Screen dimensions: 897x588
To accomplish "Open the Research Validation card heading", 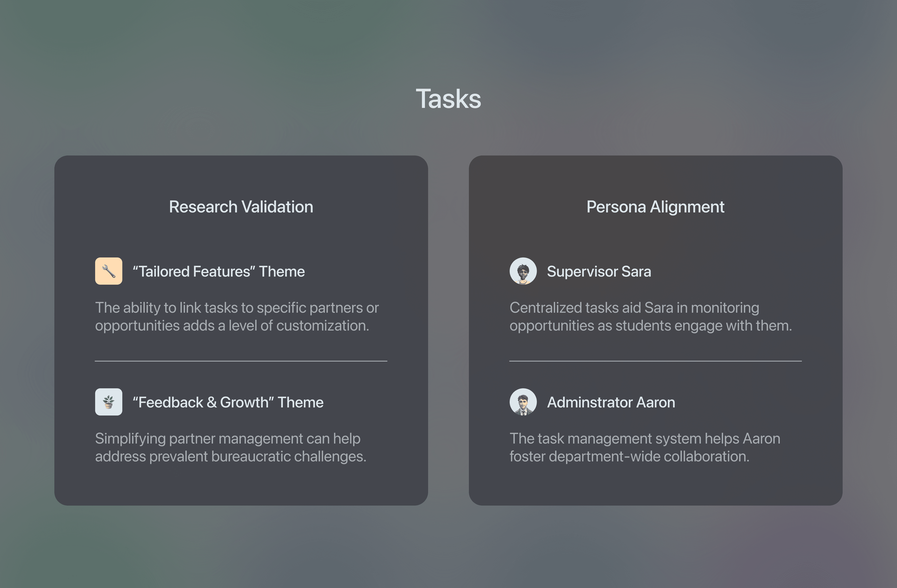I will (x=241, y=206).
